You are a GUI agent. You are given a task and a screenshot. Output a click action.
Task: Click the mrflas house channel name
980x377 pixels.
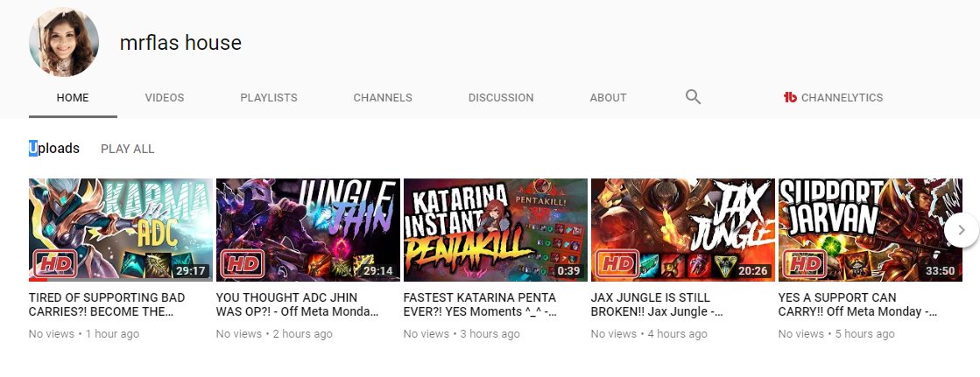(180, 43)
